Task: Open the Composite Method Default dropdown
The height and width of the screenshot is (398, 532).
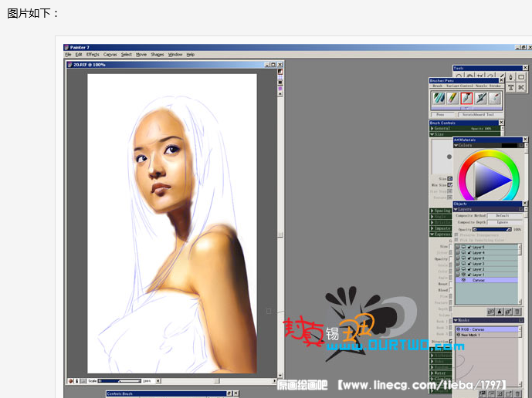Action: (504, 216)
